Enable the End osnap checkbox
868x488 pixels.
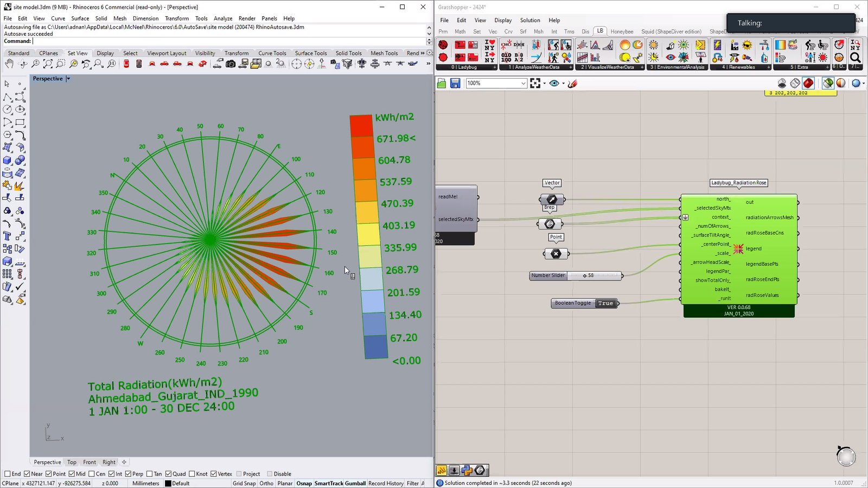click(8, 474)
